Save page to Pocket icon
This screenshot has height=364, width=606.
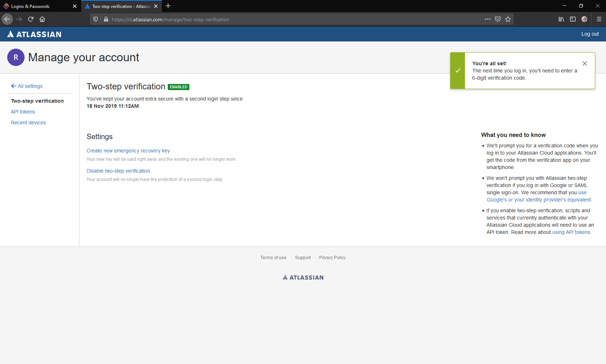click(498, 19)
